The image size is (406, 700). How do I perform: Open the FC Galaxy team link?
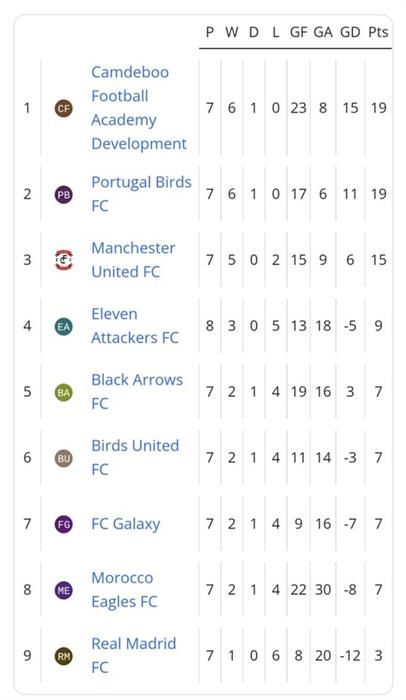click(x=126, y=524)
